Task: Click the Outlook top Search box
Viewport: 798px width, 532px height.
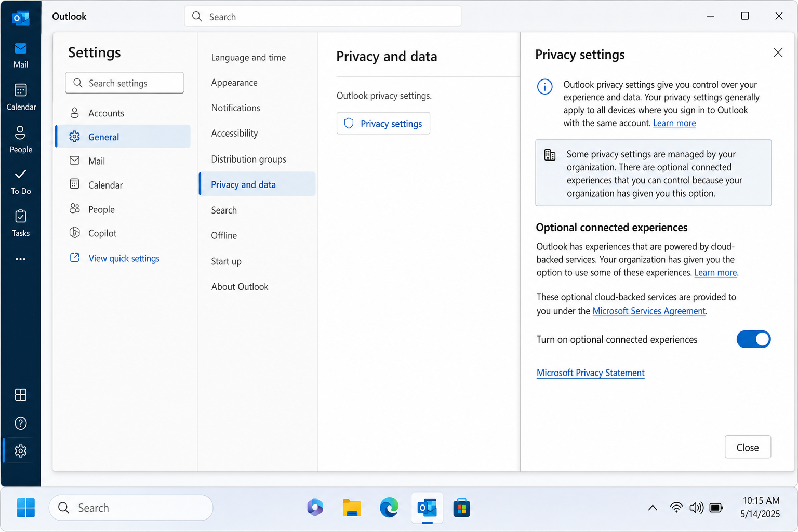Action: [x=323, y=16]
